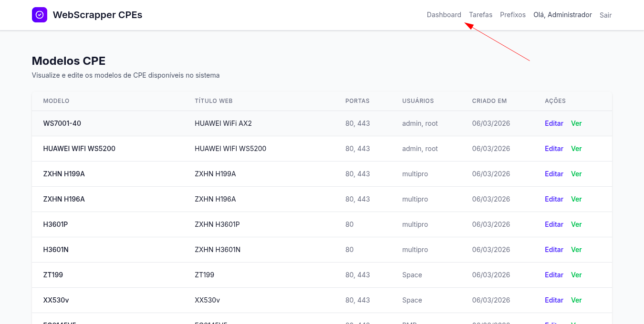View the H3601N model details

576,249
